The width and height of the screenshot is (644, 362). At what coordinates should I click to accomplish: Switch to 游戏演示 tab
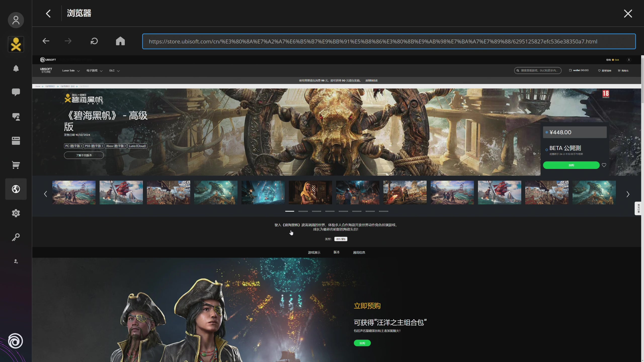point(314,252)
